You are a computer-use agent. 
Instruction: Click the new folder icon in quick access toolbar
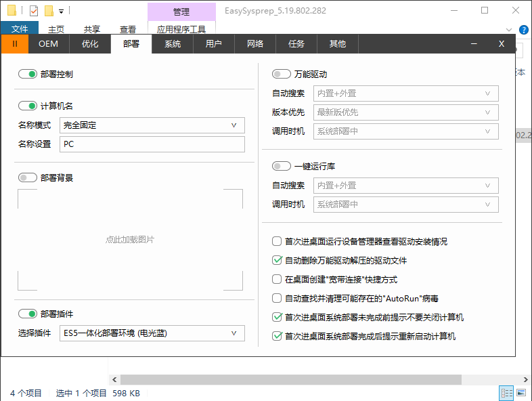tap(48, 11)
